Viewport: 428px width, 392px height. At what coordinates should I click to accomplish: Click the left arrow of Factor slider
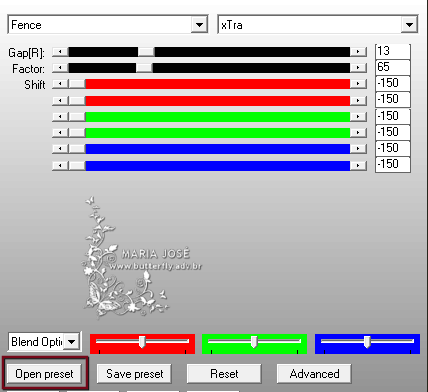coord(60,68)
